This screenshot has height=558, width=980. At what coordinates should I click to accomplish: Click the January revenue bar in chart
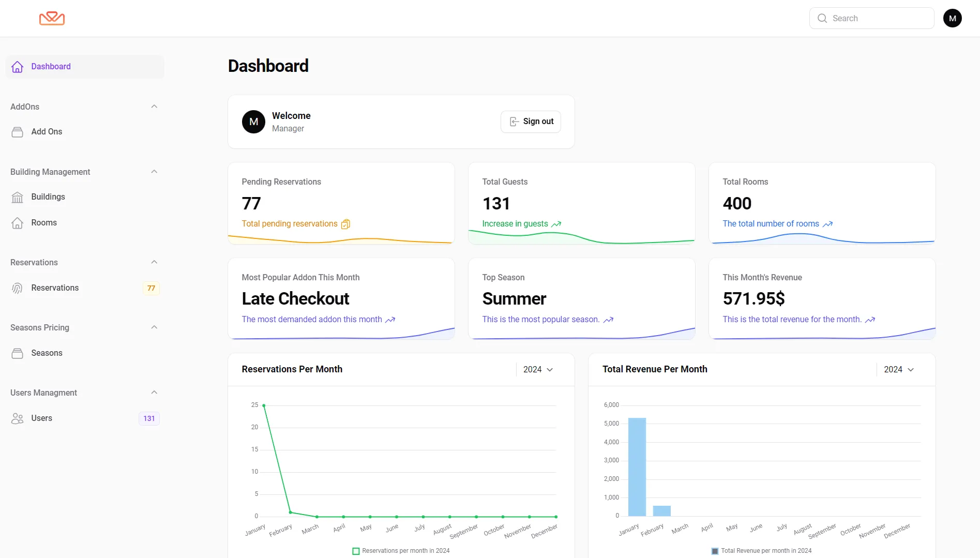click(x=637, y=466)
